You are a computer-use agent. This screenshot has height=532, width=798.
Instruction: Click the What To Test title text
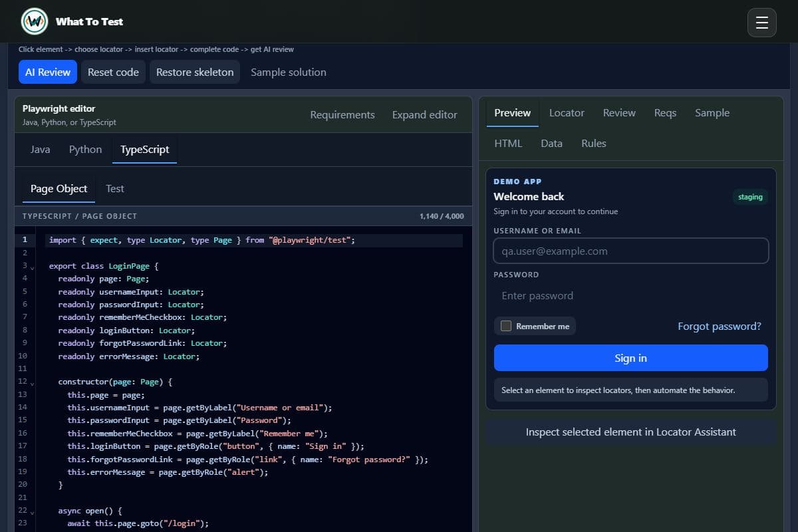click(89, 21)
